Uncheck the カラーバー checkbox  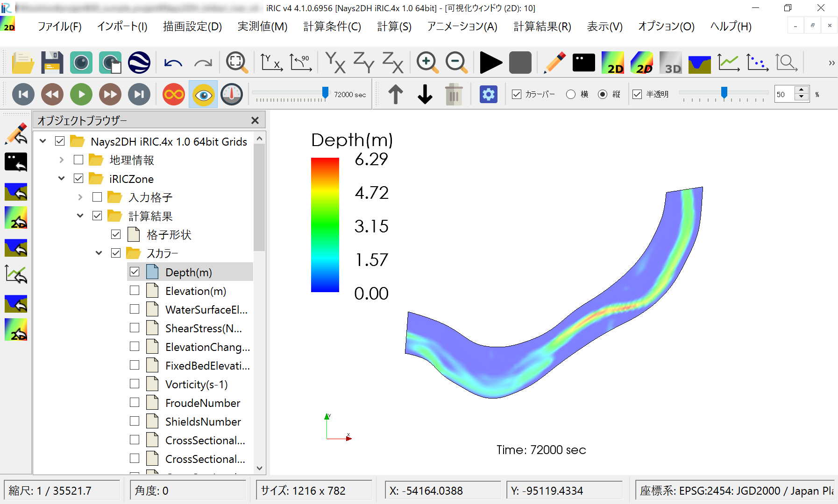pyautogui.click(x=517, y=94)
